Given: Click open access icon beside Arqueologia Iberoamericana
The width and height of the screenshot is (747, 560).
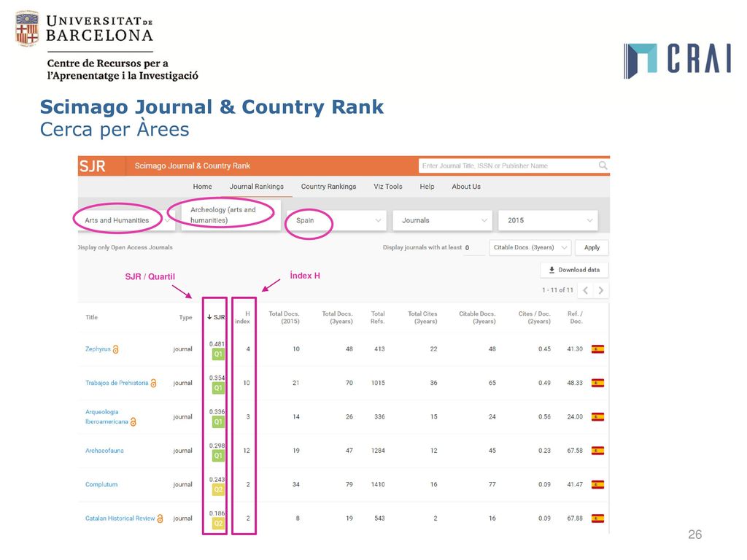Looking at the screenshot, I should point(133,422).
